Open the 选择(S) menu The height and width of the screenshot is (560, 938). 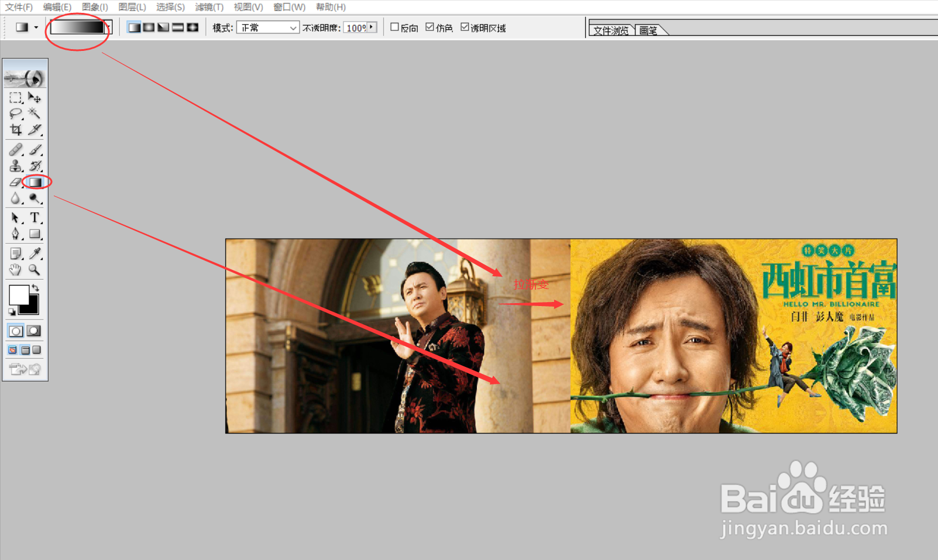click(170, 7)
